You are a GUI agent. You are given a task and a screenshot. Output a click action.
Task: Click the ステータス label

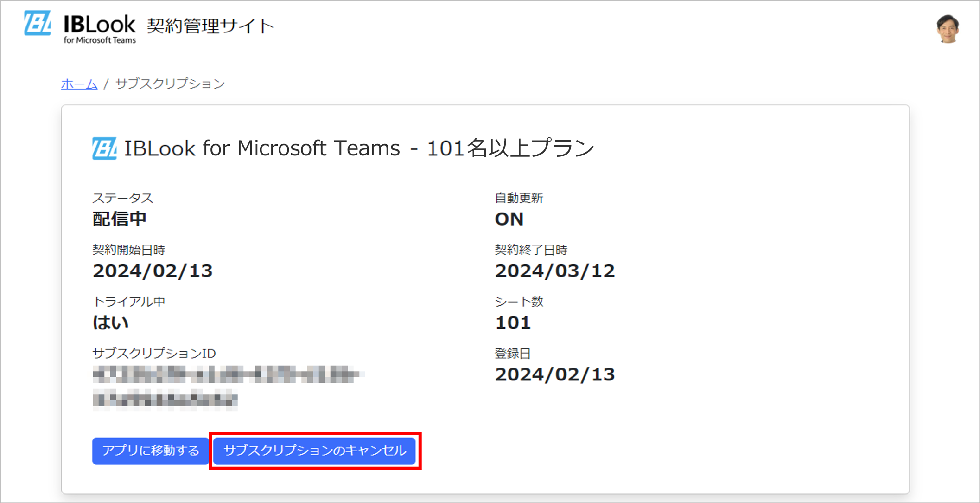[122, 198]
